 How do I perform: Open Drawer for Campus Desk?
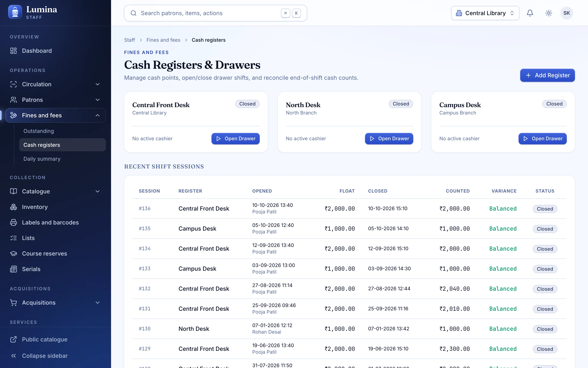(x=542, y=138)
